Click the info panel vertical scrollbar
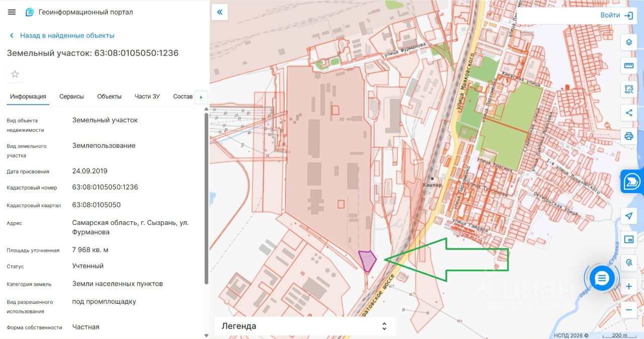This screenshot has width=644, height=339. tap(206, 199)
